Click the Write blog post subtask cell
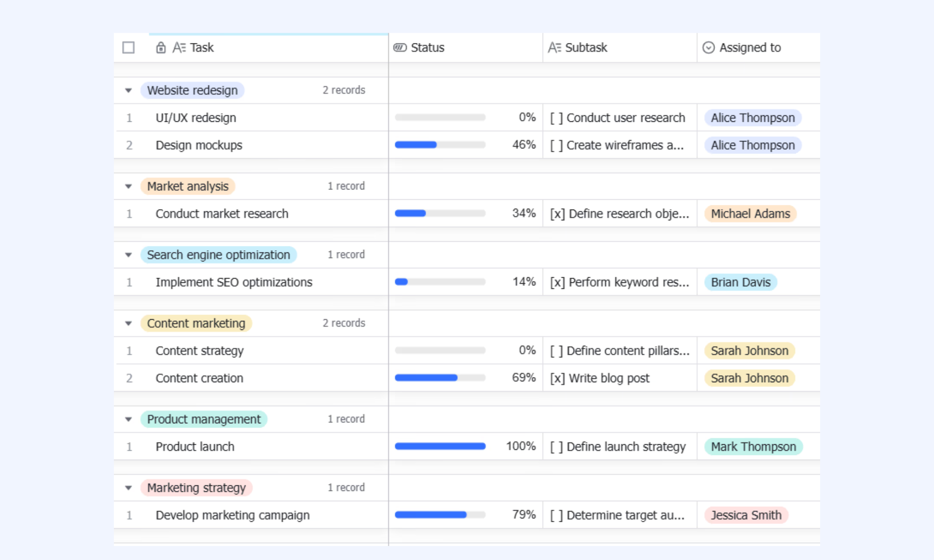934x560 pixels. click(x=620, y=378)
